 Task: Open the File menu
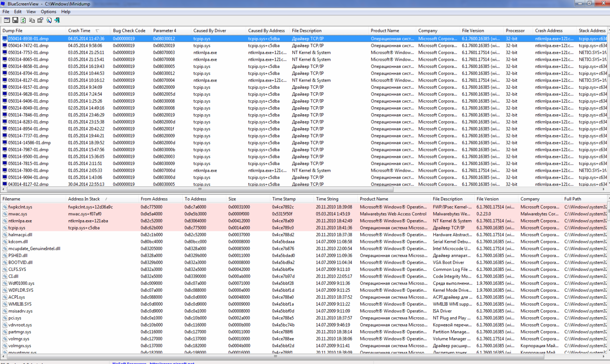[6, 12]
